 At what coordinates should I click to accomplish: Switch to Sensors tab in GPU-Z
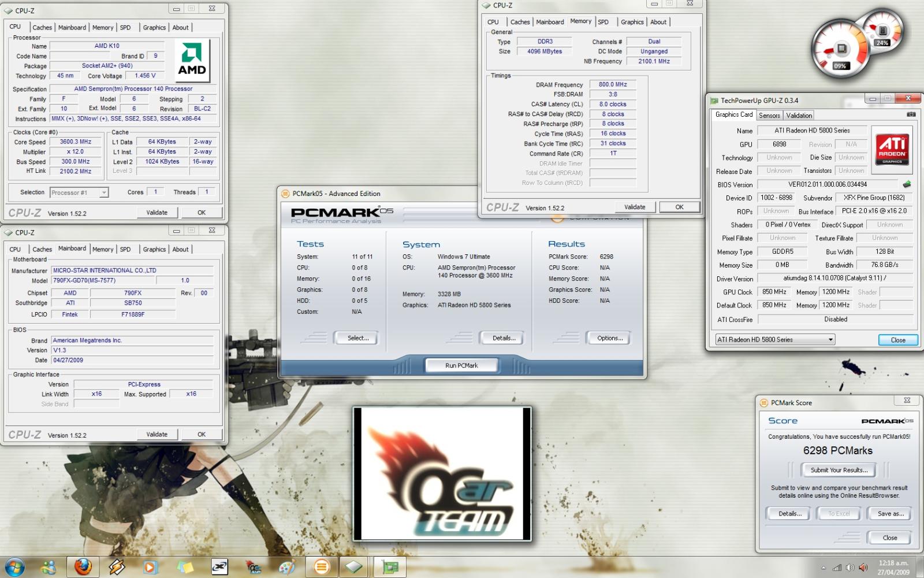[x=769, y=115]
